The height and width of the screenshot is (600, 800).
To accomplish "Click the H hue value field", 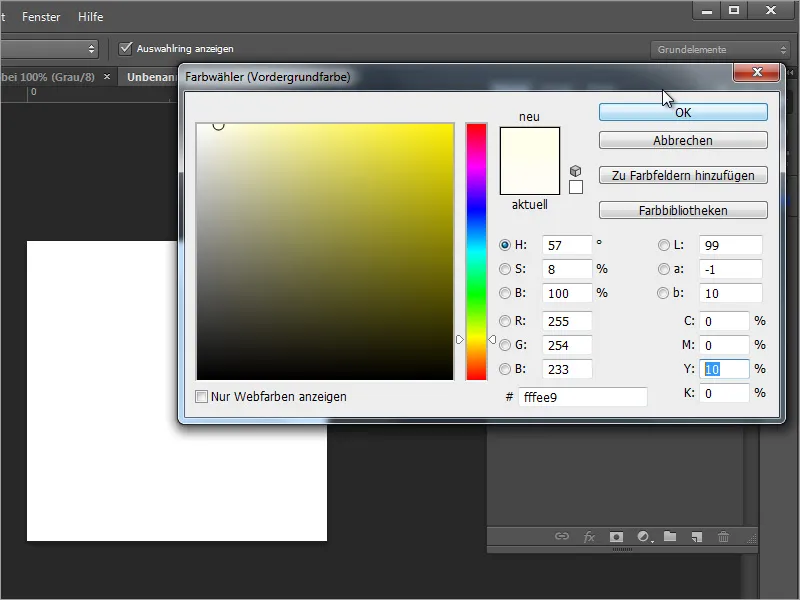I will pos(567,245).
